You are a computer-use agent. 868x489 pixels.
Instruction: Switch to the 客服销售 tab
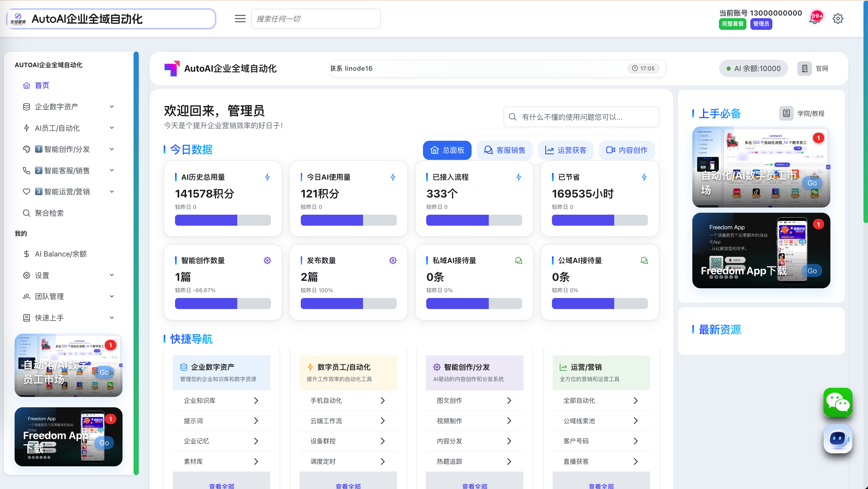504,150
